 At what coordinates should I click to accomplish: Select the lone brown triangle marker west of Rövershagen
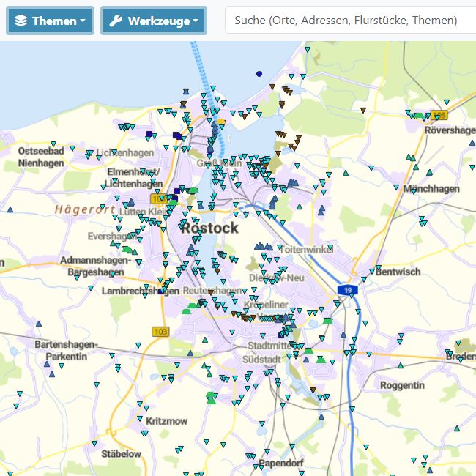pyautogui.click(x=363, y=110)
